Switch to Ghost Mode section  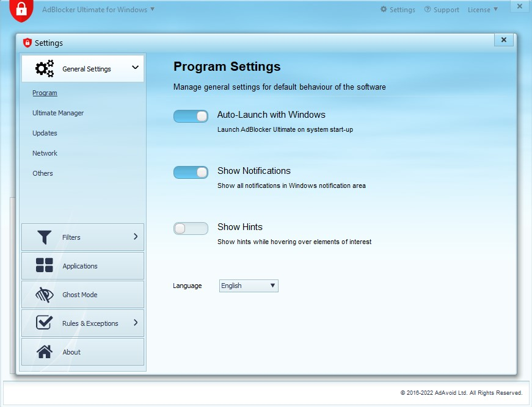point(83,295)
